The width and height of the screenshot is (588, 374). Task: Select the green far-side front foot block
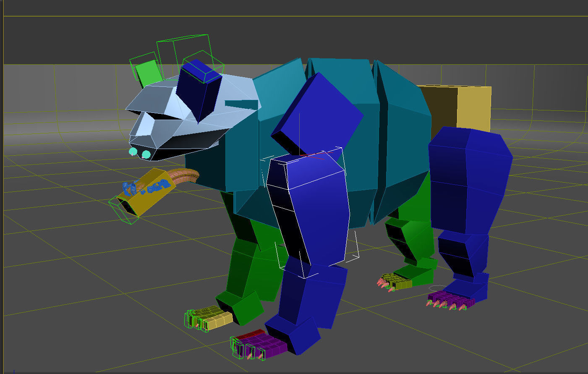coord(240,307)
